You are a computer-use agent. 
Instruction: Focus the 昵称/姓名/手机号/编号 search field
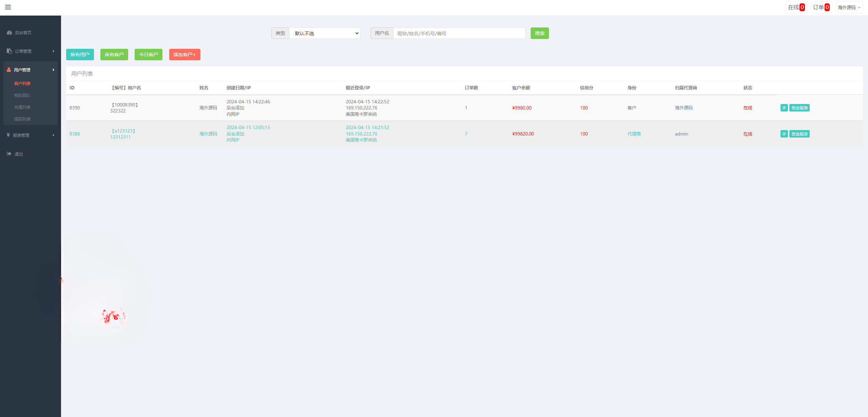[x=459, y=33]
